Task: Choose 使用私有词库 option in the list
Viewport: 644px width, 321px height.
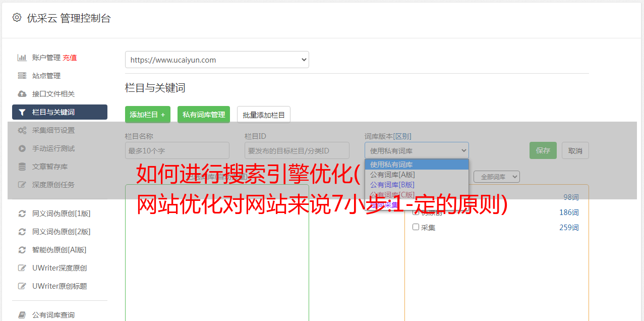Action: [x=417, y=165]
